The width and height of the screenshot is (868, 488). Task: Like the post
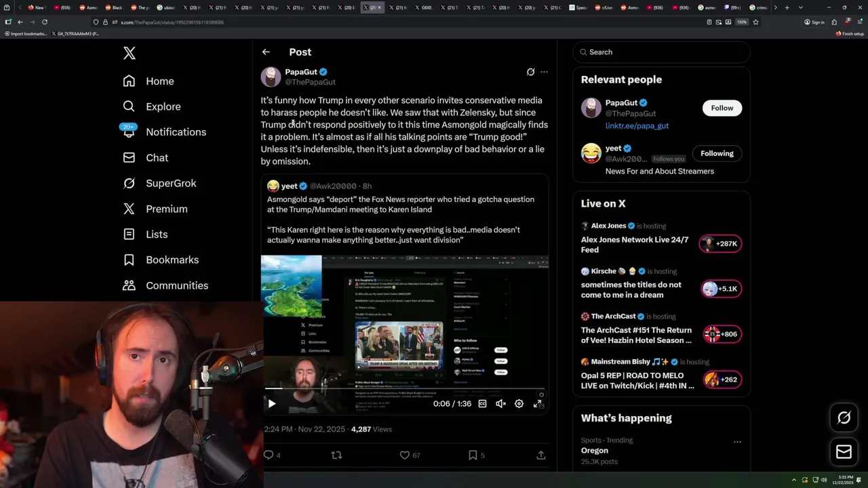tap(410, 455)
